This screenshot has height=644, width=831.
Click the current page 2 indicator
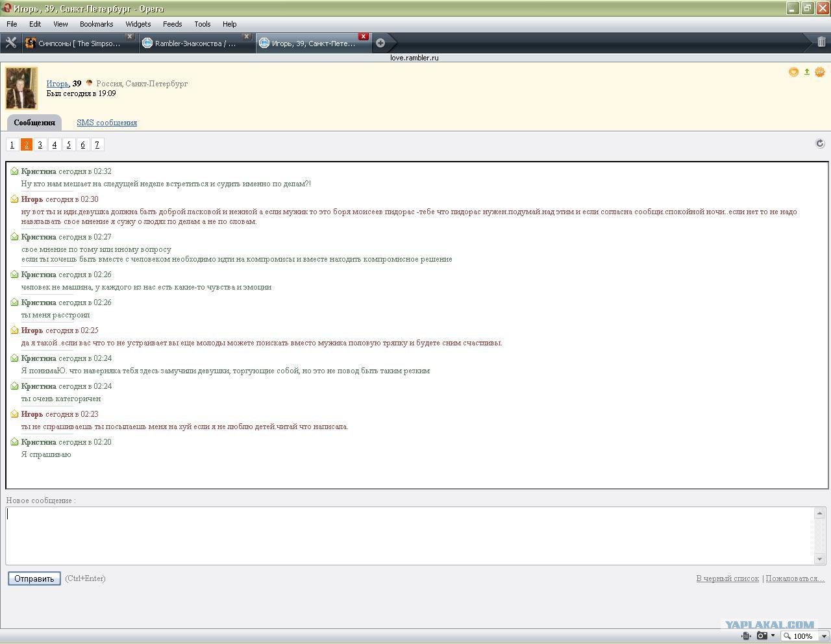(27, 145)
